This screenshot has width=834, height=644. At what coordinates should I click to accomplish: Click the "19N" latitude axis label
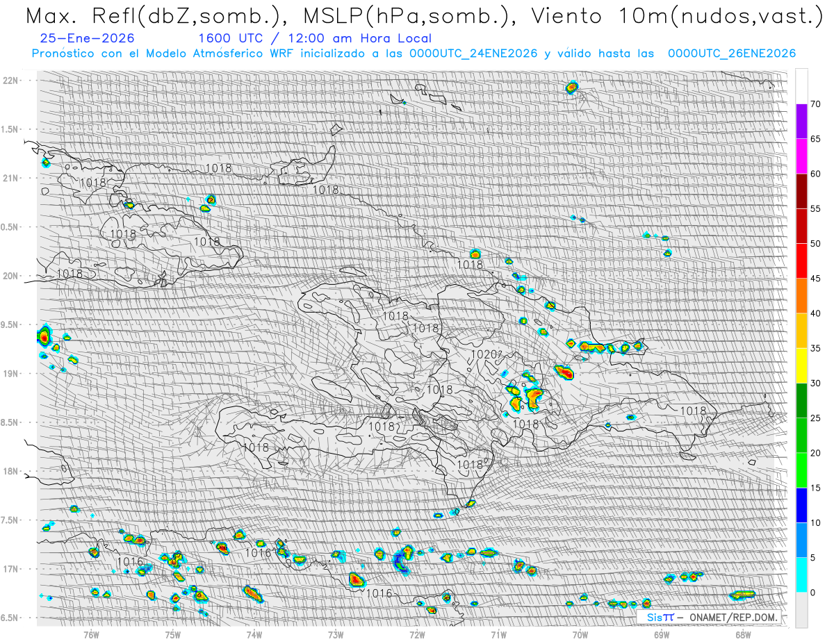click(10, 374)
